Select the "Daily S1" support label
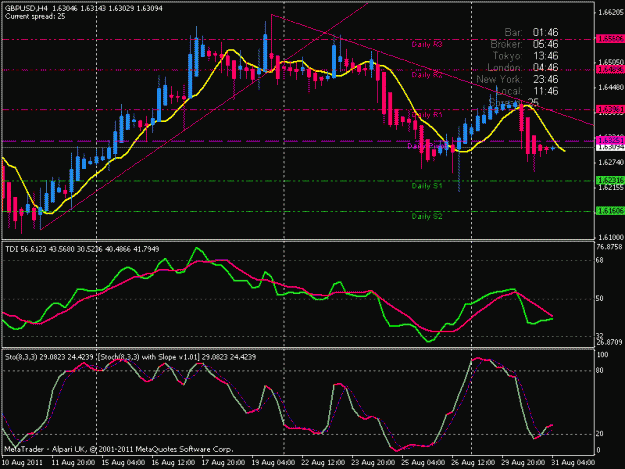 point(427,186)
